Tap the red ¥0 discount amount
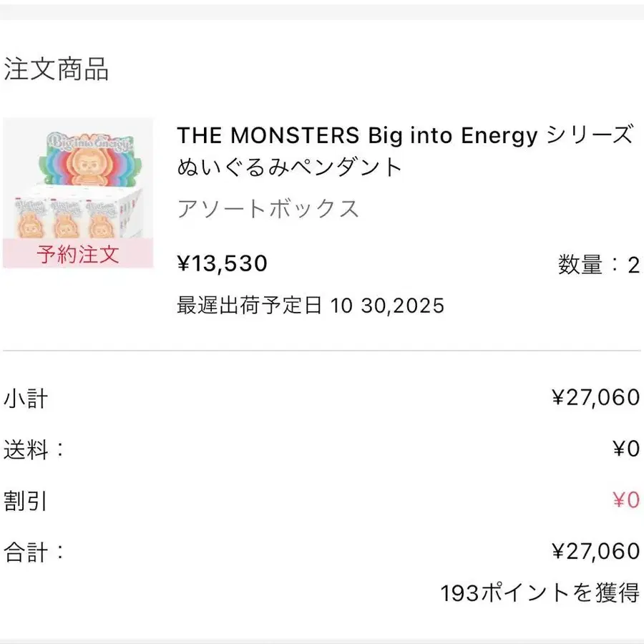The image size is (644, 644). coord(625,500)
